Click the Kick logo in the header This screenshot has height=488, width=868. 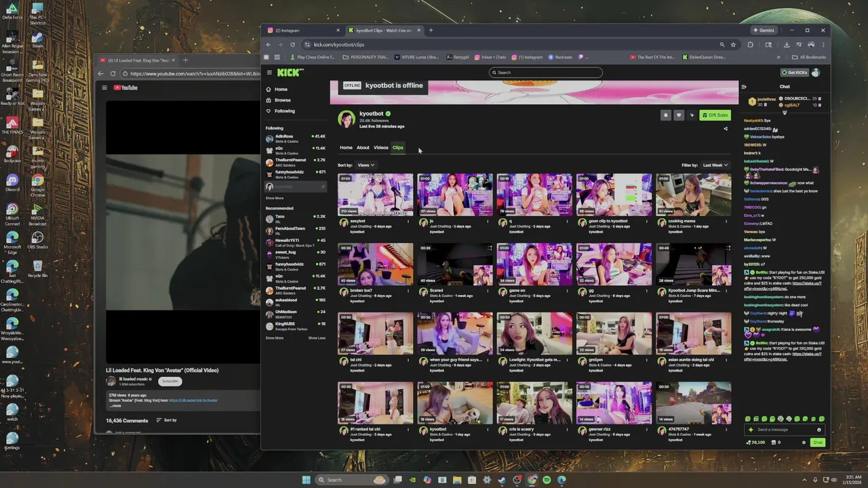[290, 73]
